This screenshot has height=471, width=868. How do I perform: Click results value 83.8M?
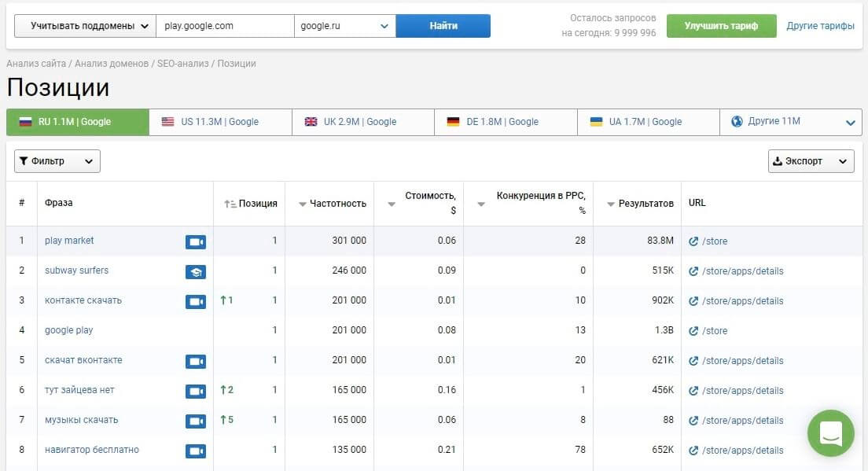coord(660,241)
